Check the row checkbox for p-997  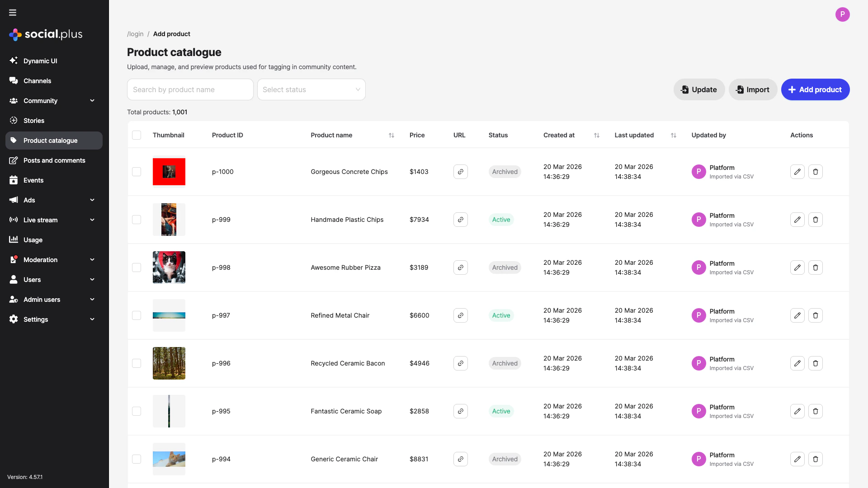click(137, 315)
